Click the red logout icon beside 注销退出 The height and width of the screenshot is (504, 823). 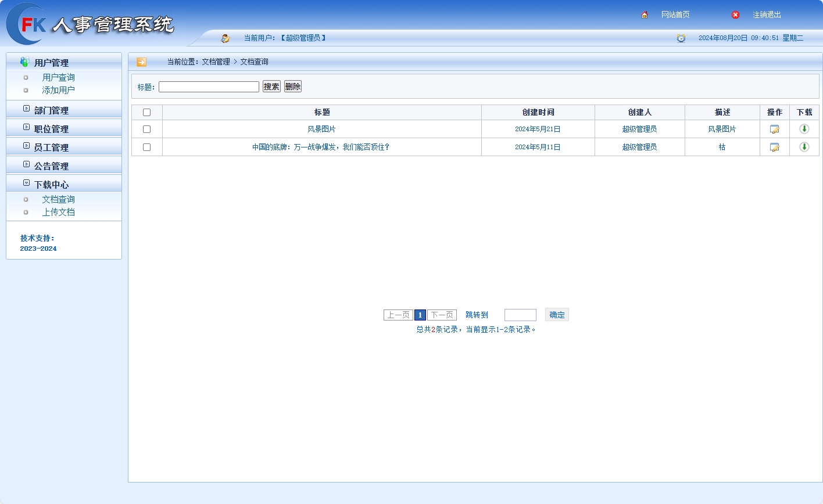735,15
